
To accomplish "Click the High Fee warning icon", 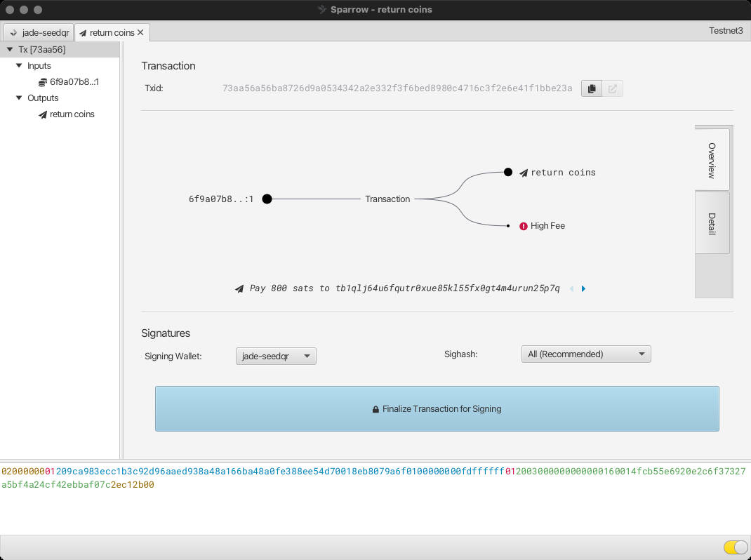I will coord(524,226).
